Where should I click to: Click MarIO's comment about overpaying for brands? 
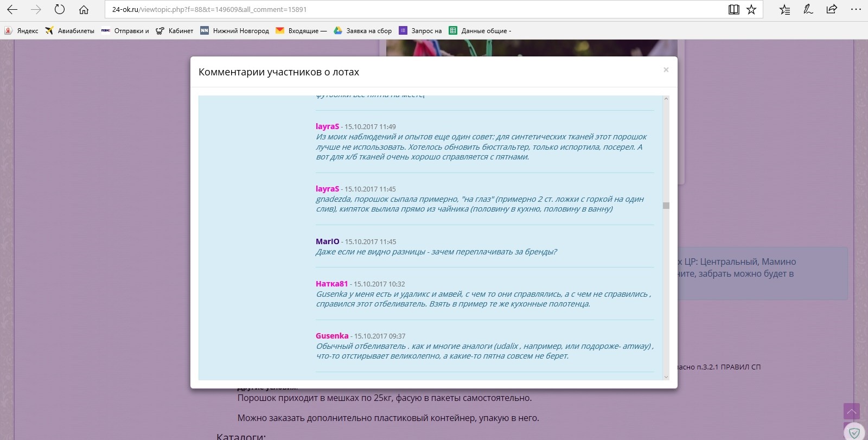tap(436, 252)
